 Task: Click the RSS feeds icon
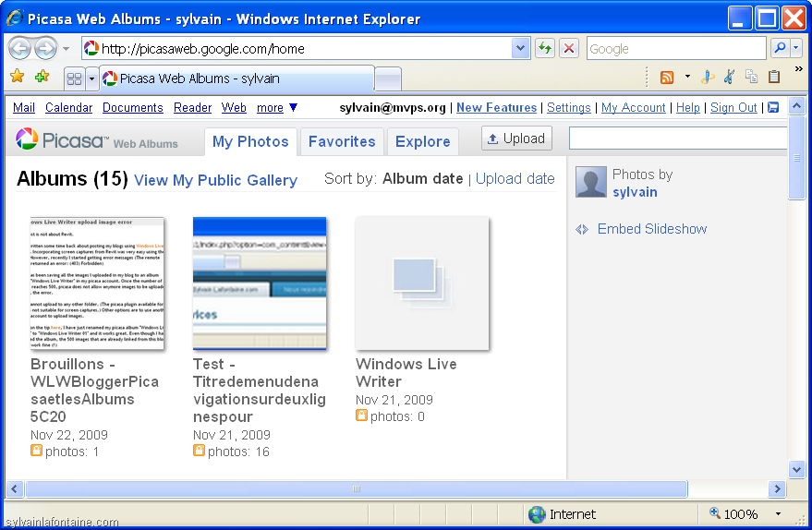click(666, 78)
